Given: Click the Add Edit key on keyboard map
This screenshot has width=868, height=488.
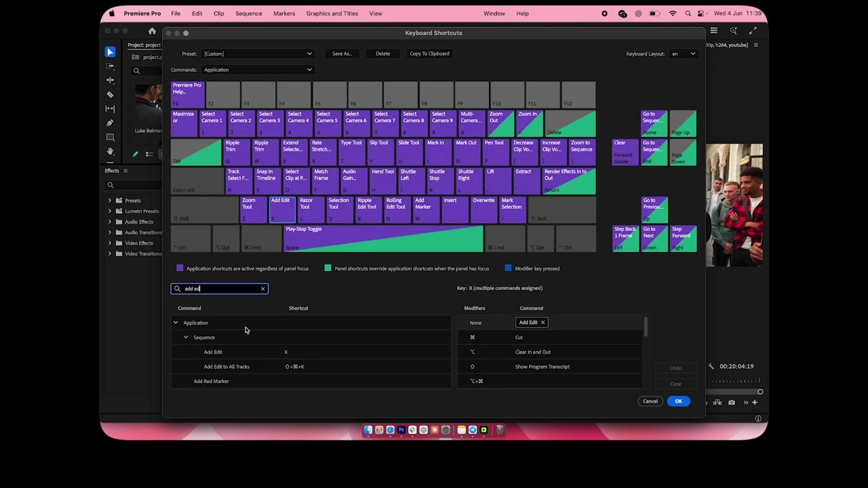Looking at the screenshot, I should click(282, 210).
